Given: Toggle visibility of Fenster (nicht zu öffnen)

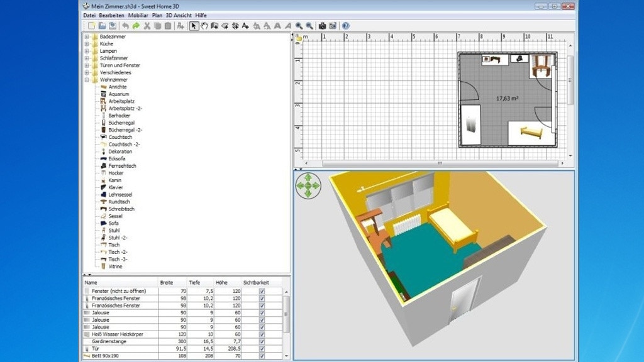Looking at the screenshot, I should (x=262, y=291).
